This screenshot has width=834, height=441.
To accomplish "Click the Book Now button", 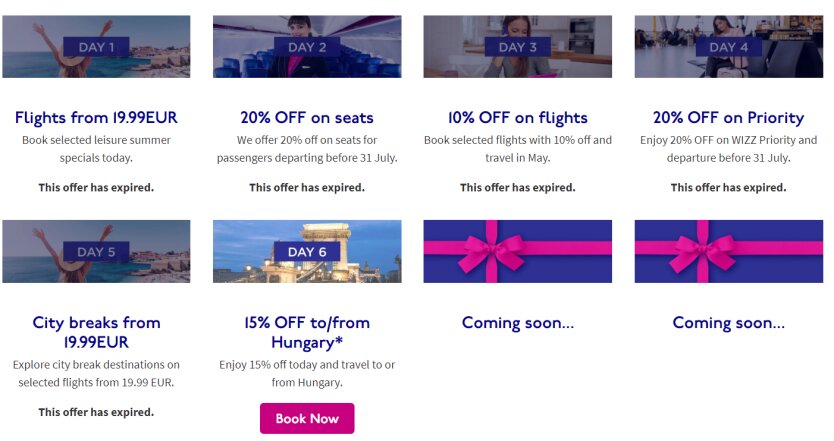I will [x=307, y=418].
